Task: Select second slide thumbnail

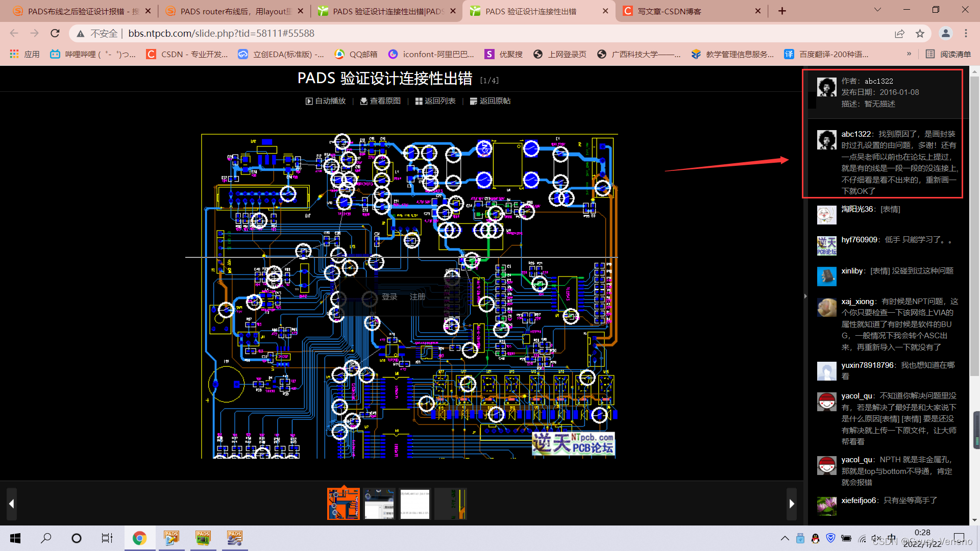Action: [379, 504]
